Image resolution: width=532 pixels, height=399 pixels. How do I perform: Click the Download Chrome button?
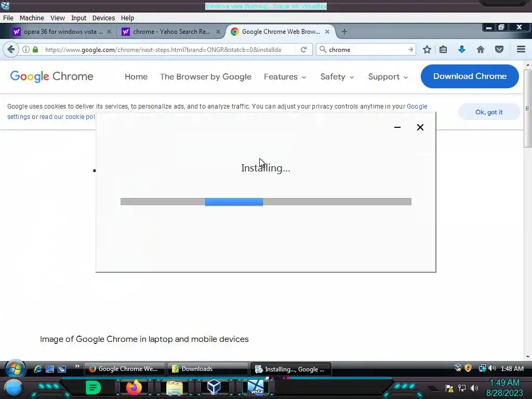(x=470, y=76)
